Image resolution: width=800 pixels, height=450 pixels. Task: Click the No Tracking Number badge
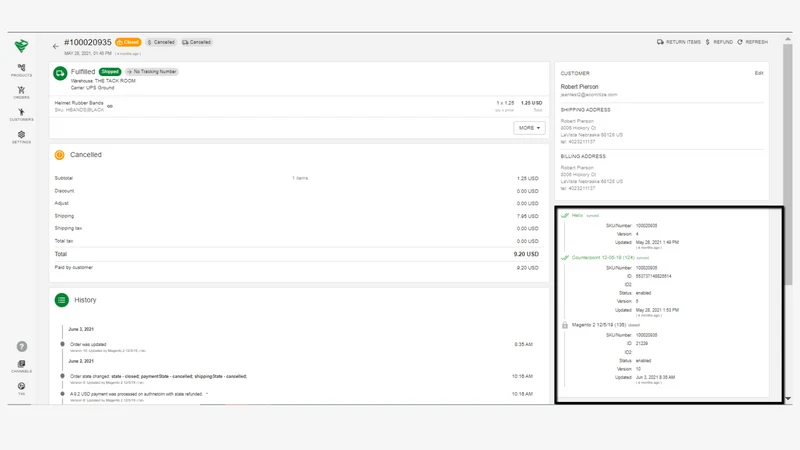point(152,72)
